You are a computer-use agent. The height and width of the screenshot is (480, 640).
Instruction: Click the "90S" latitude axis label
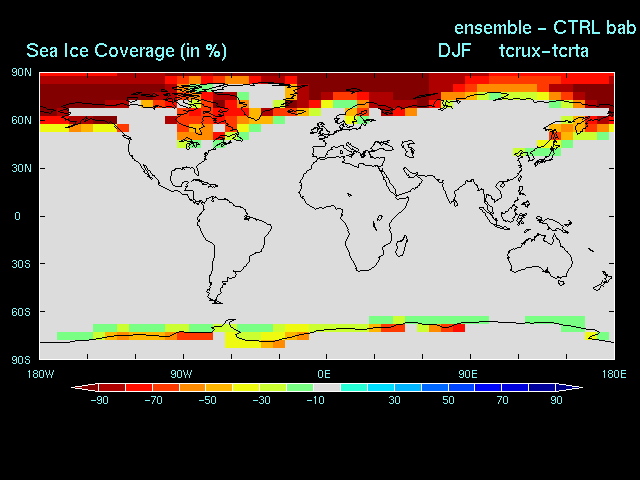(21, 360)
